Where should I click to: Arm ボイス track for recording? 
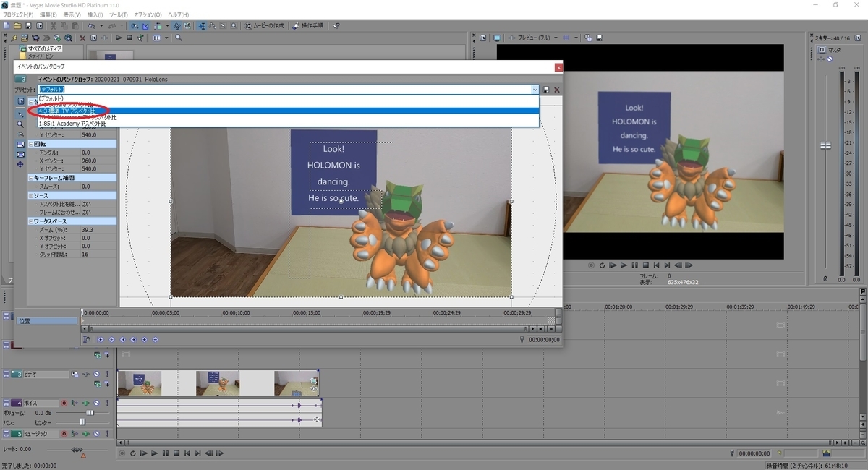click(64, 403)
